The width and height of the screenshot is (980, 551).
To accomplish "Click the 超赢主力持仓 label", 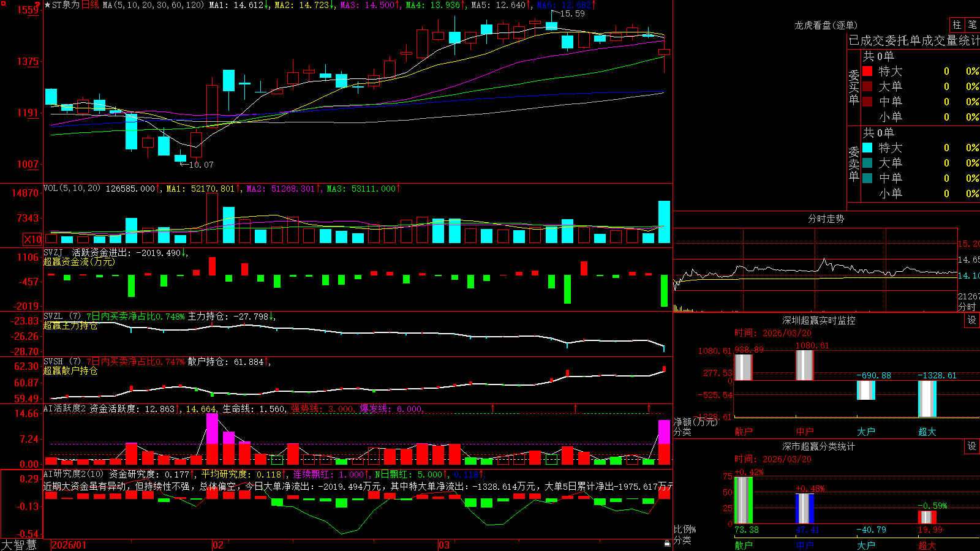I will click(x=70, y=326).
